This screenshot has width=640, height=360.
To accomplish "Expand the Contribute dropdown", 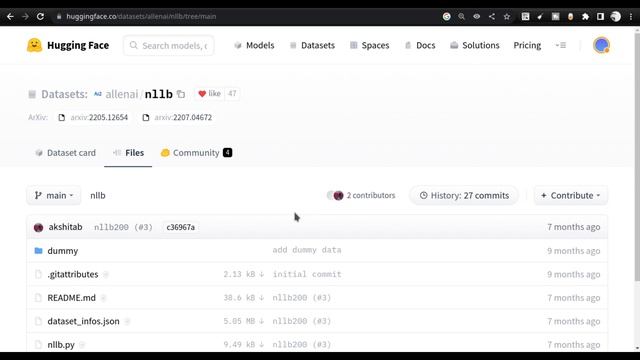I will point(570,196).
